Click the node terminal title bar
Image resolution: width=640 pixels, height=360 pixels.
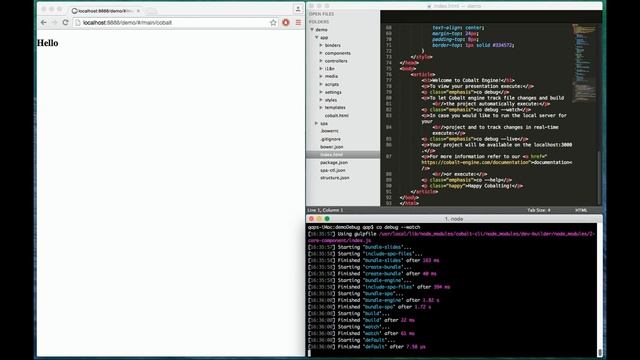coord(454,219)
